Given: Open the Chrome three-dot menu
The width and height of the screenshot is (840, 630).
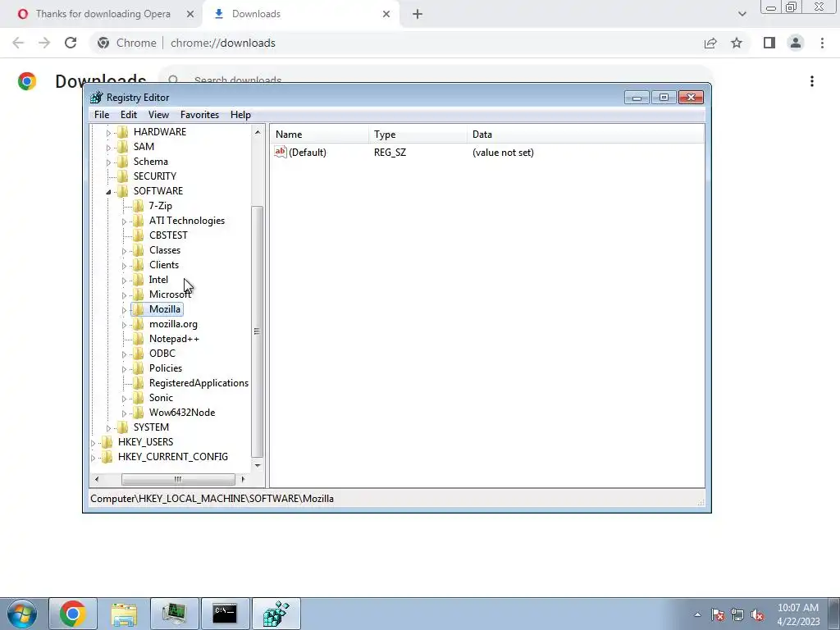Looking at the screenshot, I should pos(822,43).
